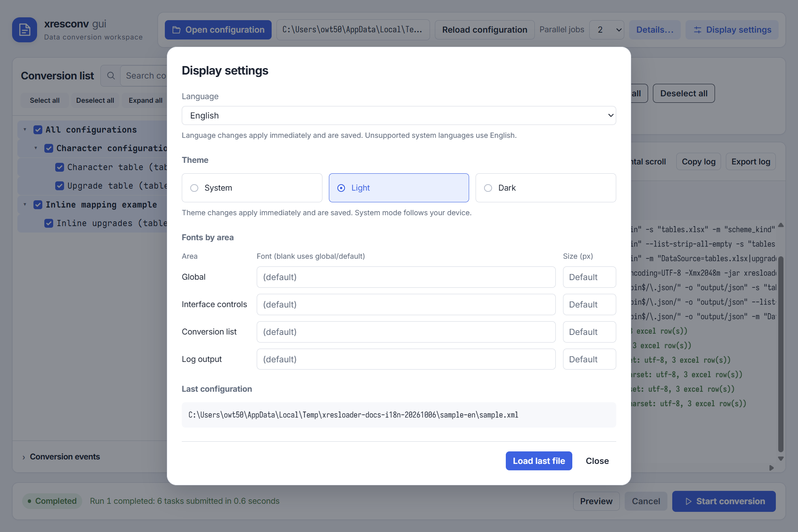
Task: Click the Interface controls font field
Action: 406,304
